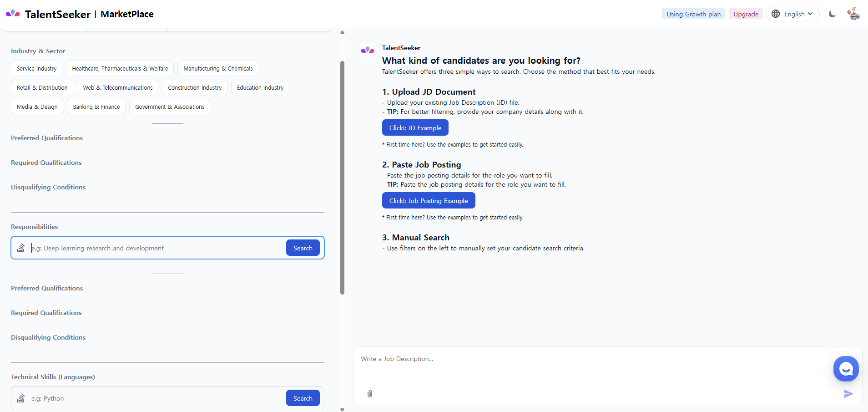The height and width of the screenshot is (412, 868).
Task: Click the Job Posting Example button
Action: (x=429, y=201)
